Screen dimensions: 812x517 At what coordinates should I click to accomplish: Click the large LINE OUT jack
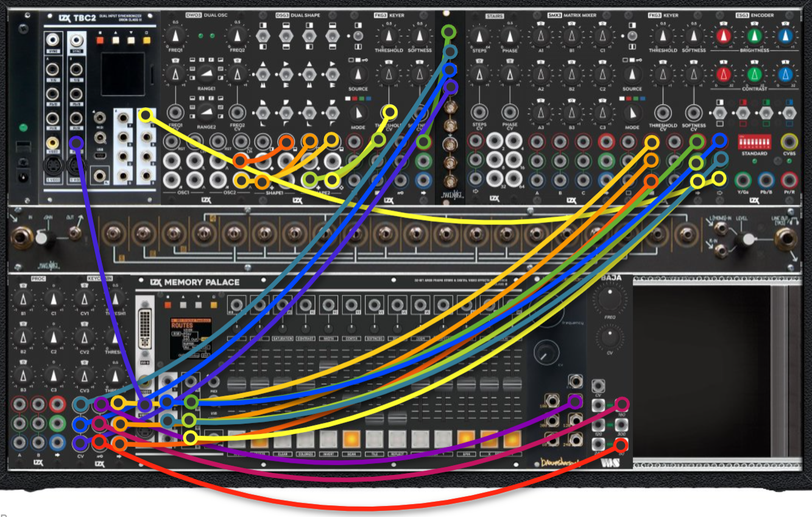[786, 239]
